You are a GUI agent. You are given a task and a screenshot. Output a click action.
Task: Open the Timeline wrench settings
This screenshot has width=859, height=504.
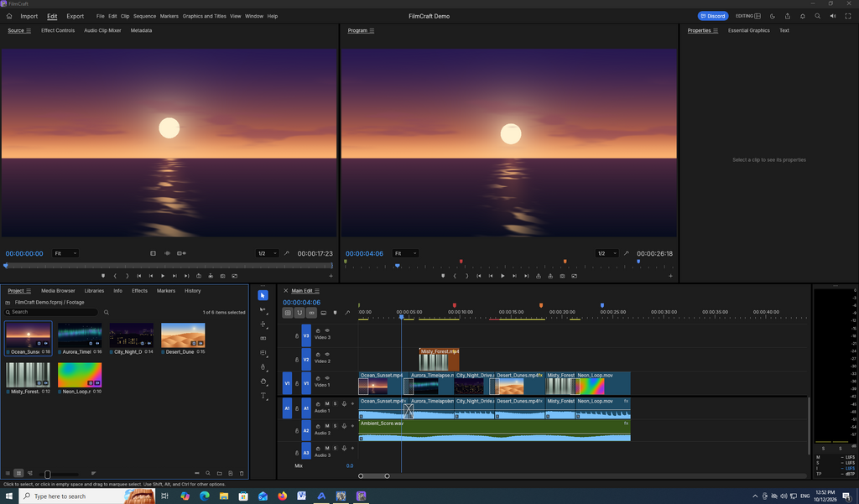tap(347, 313)
